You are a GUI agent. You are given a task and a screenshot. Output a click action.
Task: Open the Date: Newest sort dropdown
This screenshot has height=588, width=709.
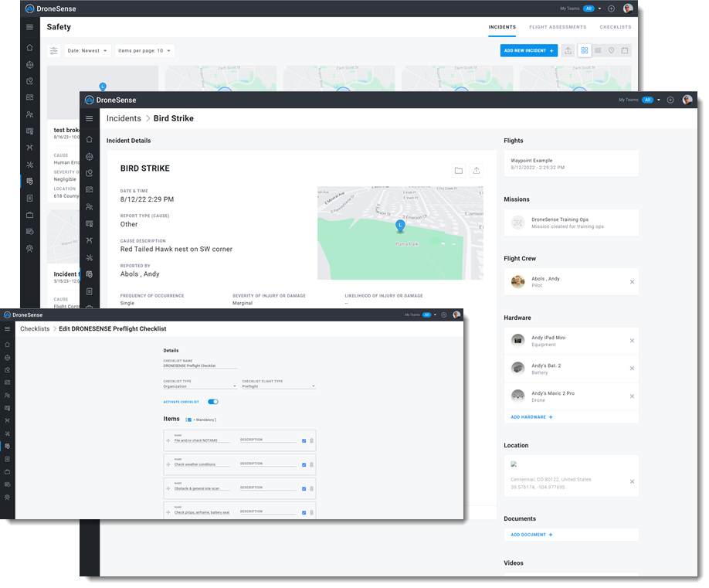87,51
